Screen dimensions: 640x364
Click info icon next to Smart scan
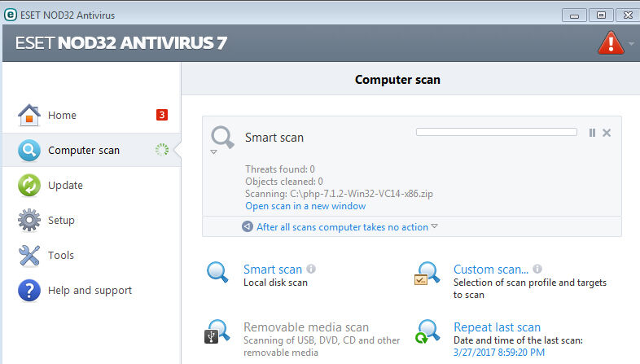(x=311, y=269)
